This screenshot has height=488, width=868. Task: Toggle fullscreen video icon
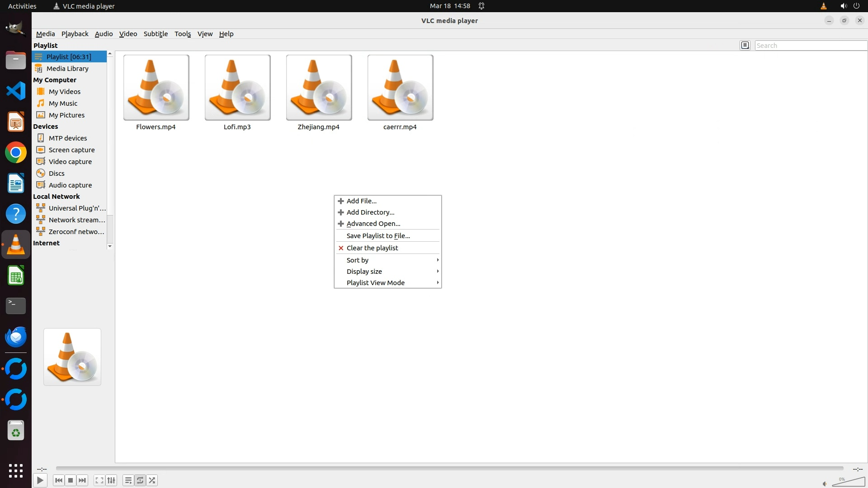click(x=99, y=480)
